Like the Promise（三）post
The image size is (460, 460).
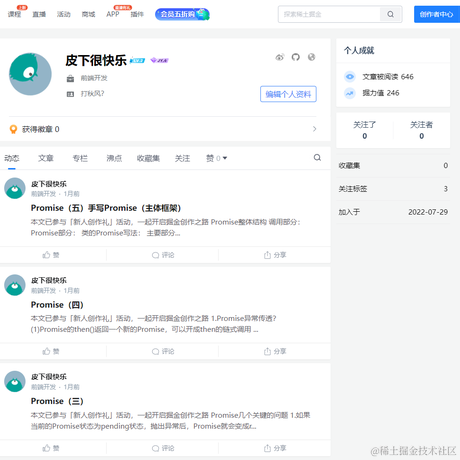(51, 448)
